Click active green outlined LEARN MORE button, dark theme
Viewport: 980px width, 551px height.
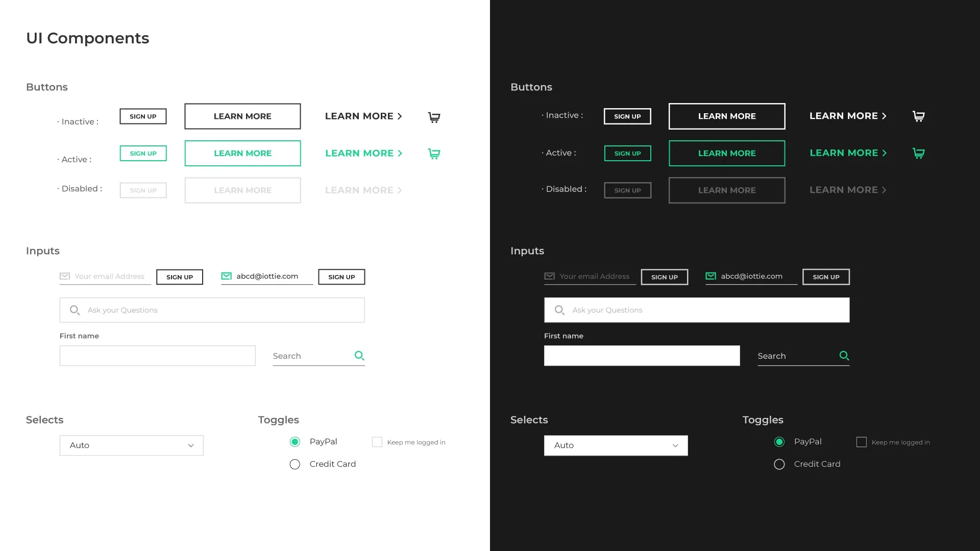pyautogui.click(x=727, y=153)
